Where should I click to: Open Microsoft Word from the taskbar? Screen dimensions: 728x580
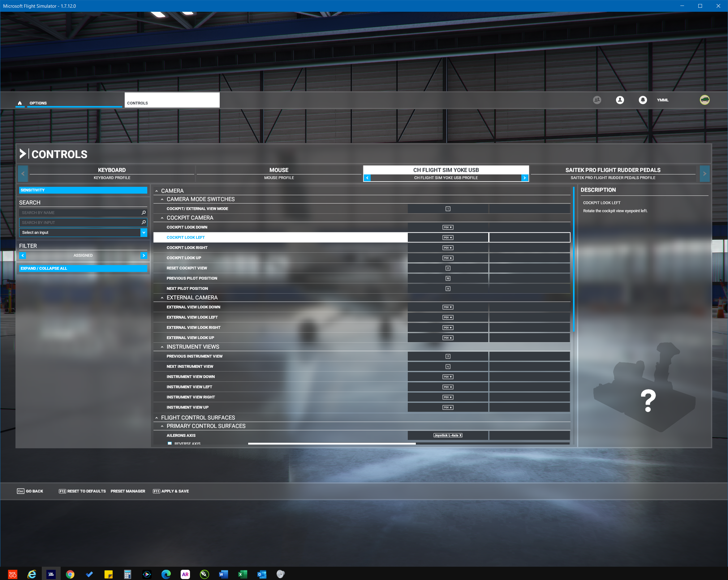coord(223,574)
